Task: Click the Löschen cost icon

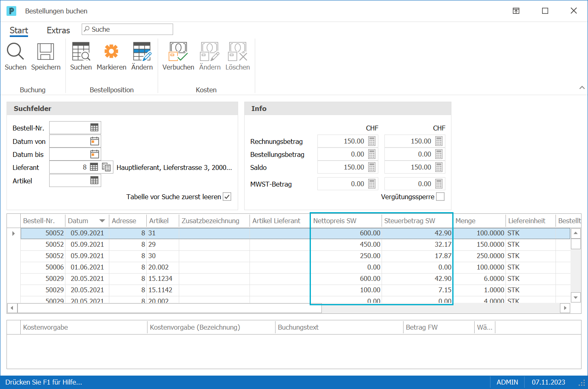Action: [238, 52]
